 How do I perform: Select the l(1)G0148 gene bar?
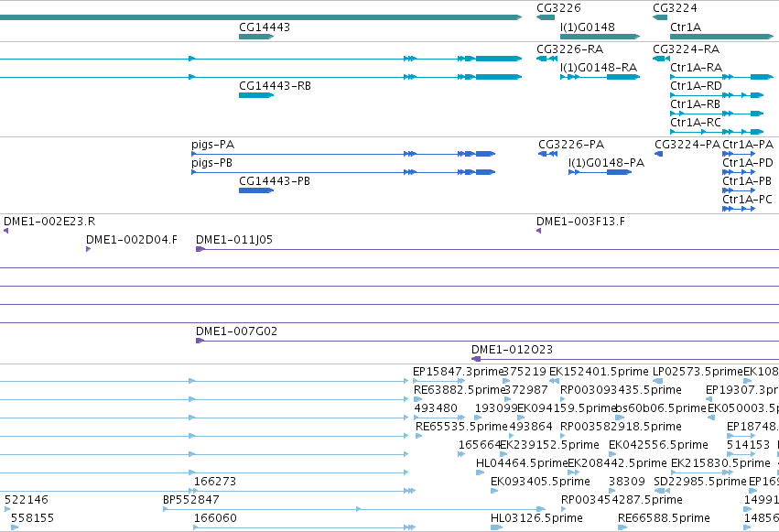tap(600, 37)
